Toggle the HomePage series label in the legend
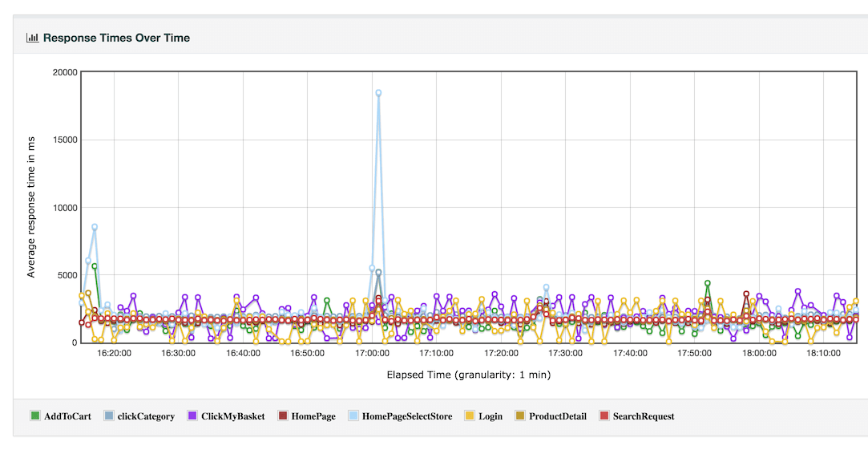This screenshot has height=454, width=868. pyautogui.click(x=313, y=416)
